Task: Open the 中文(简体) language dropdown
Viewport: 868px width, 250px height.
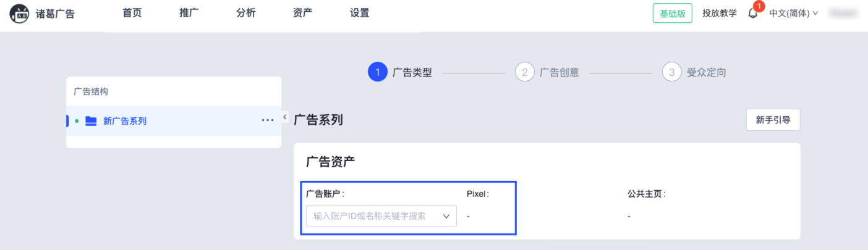Action: point(793,13)
